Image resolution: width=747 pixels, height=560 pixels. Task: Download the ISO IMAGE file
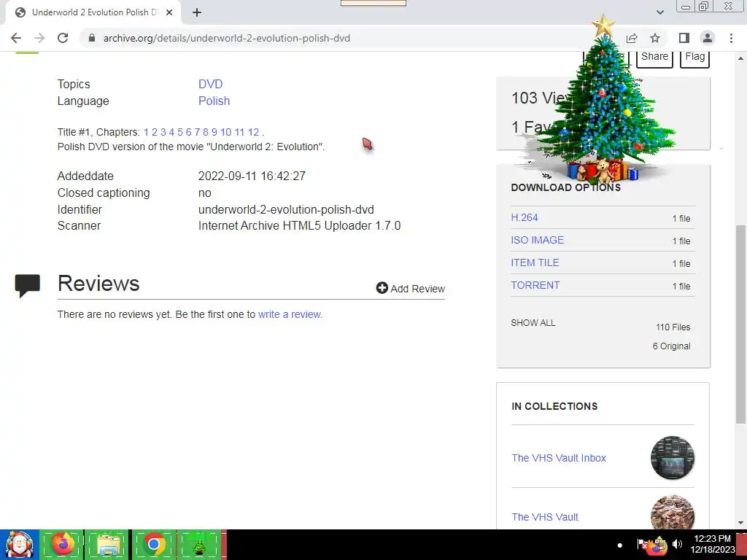coord(537,240)
